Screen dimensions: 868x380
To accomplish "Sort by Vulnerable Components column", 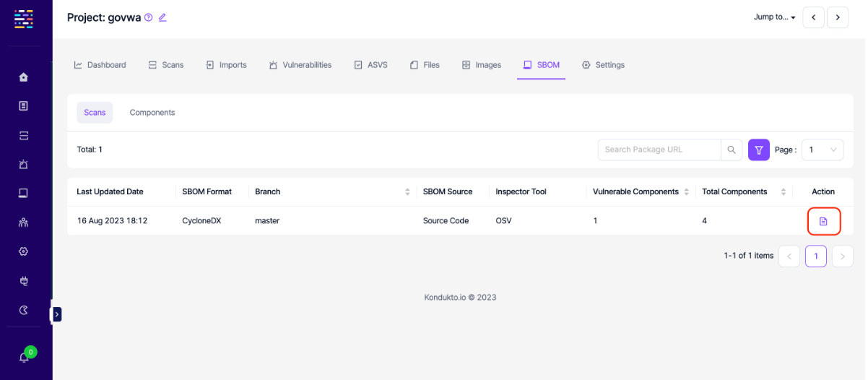I will tap(686, 191).
